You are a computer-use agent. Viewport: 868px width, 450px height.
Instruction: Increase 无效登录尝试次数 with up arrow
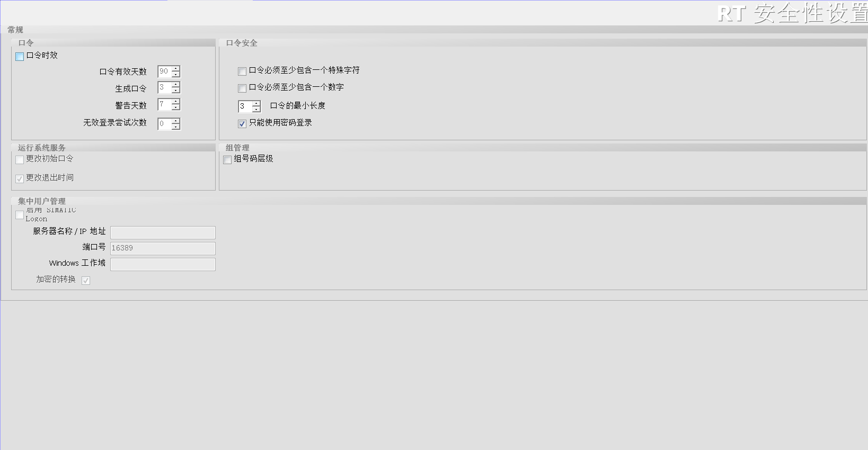point(176,121)
